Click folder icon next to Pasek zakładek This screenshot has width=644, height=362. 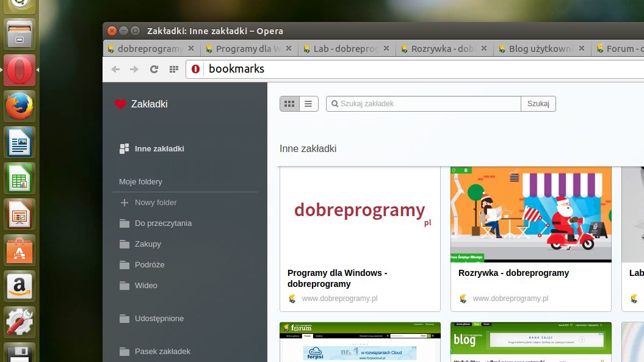125,352
